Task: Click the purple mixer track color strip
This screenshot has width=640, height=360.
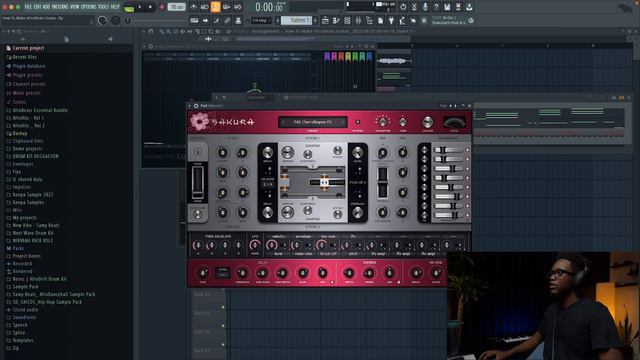Action: coord(327,57)
